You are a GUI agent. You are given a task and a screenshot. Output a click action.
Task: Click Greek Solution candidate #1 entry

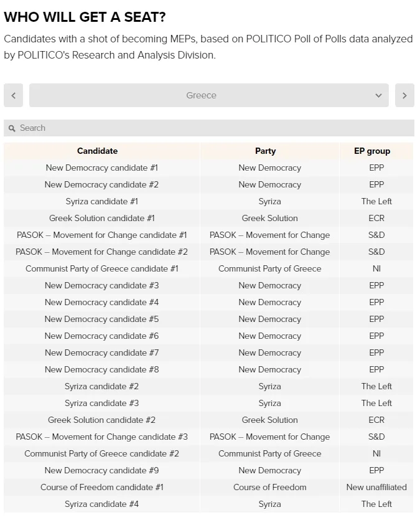point(101,218)
